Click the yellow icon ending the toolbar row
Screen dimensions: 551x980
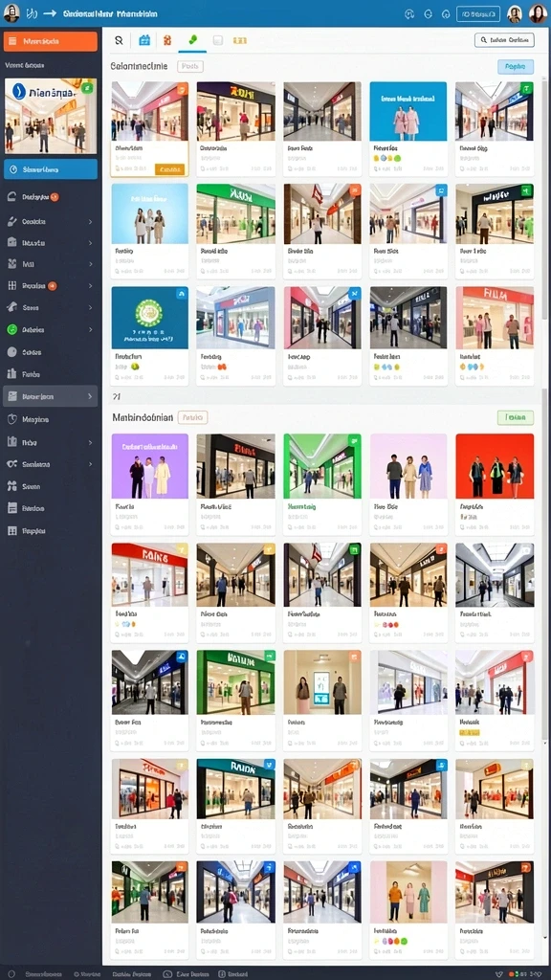(239, 40)
